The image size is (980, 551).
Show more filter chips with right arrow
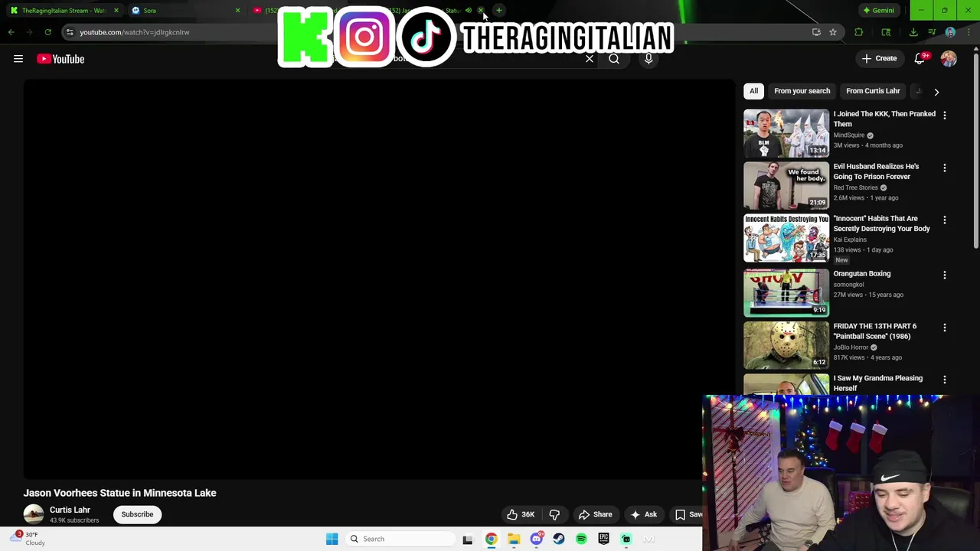coord(936,91)
